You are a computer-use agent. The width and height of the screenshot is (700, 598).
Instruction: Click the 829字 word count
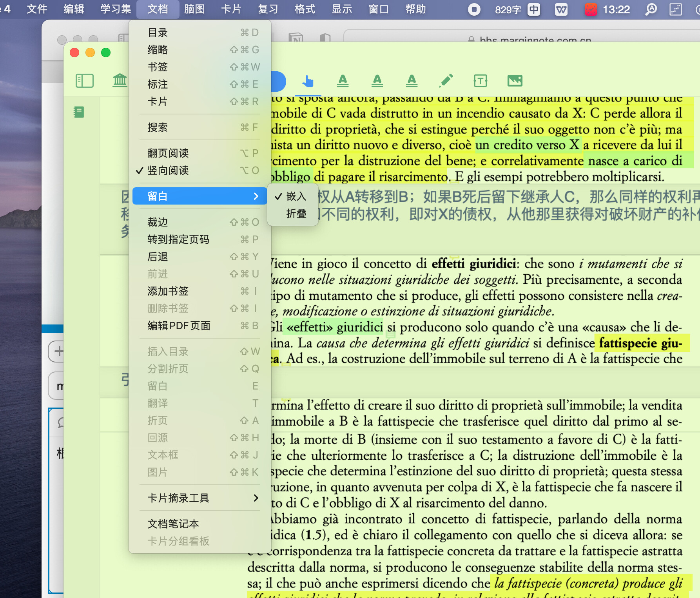[x=508, y=9]
